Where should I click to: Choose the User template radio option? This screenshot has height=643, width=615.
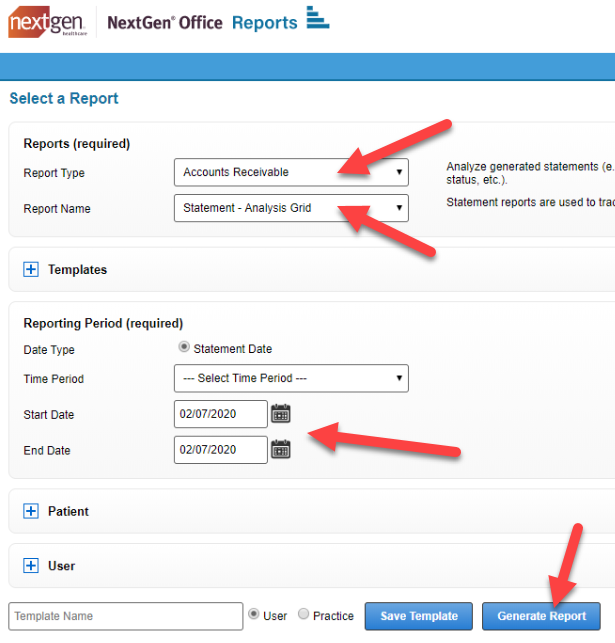(253, 614)
